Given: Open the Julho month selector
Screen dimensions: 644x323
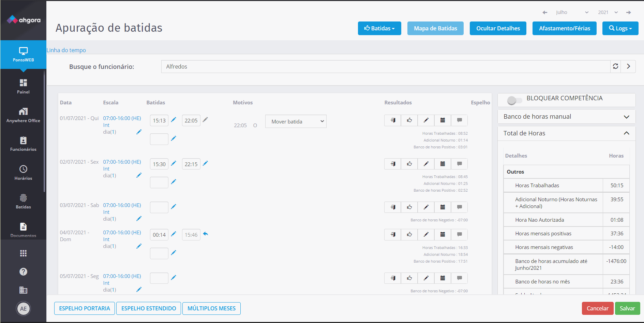Looking at the screenshot, I should click(x=572, y=12).
